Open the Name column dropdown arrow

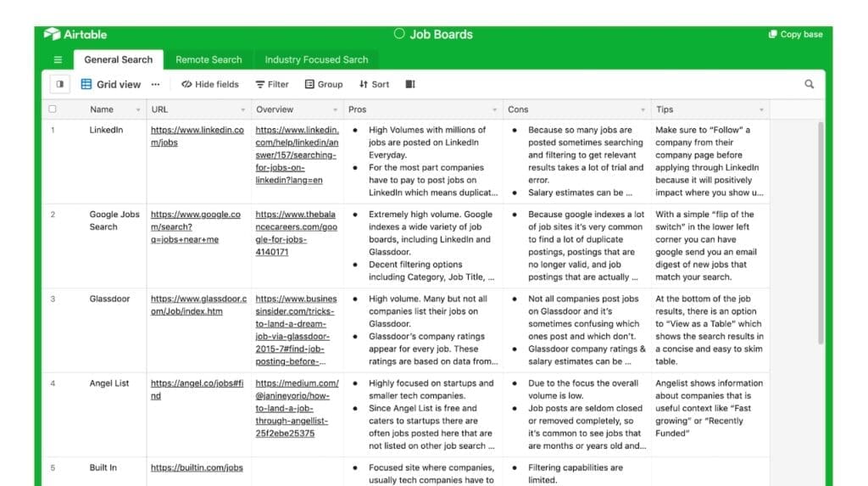[138, 109]
